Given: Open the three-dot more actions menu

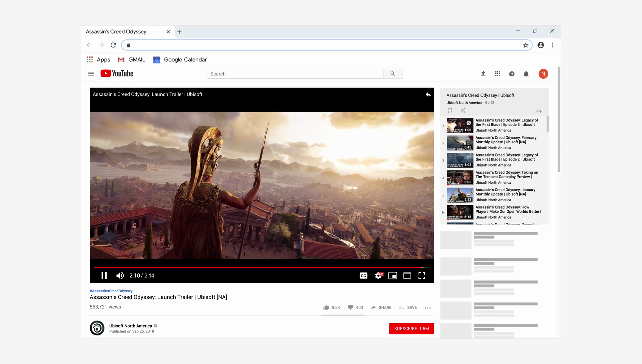Looking at the screenshot, I should 428,308.
